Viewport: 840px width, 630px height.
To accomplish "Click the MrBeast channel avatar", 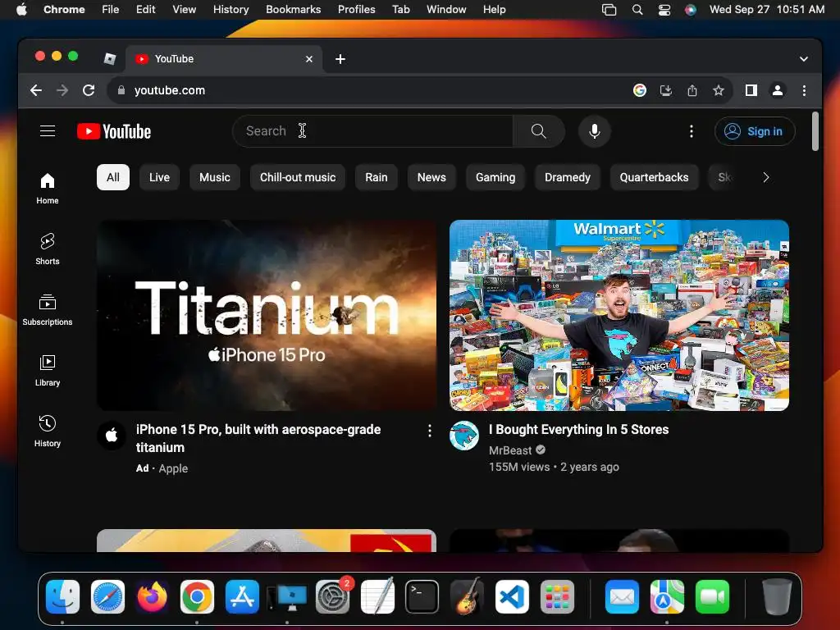I will (464, 435).
